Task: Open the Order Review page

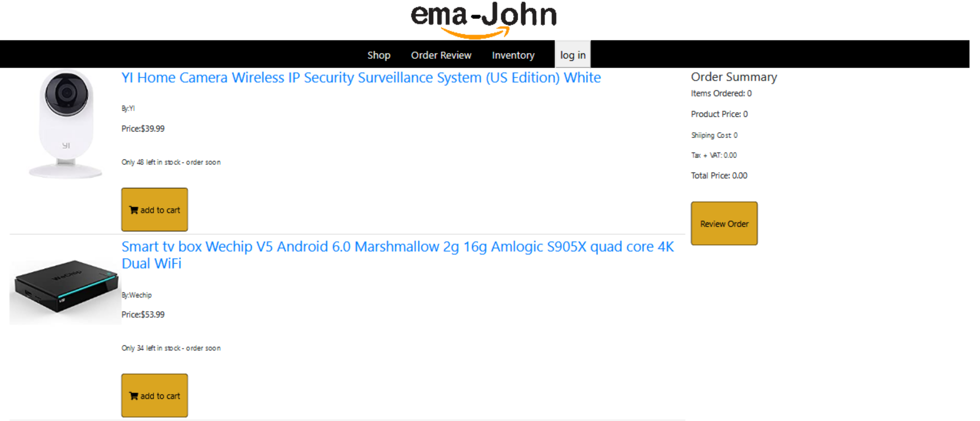Action: [x=441, y=55]
